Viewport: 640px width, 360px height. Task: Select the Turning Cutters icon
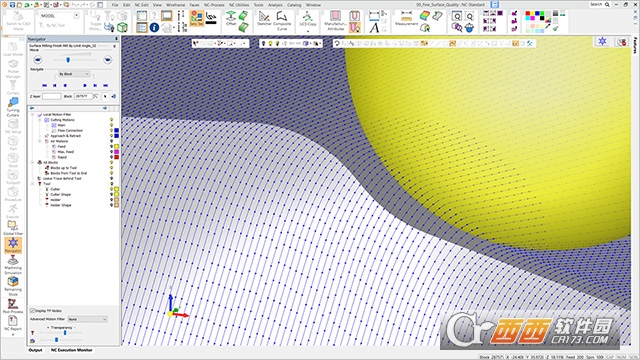13,107
